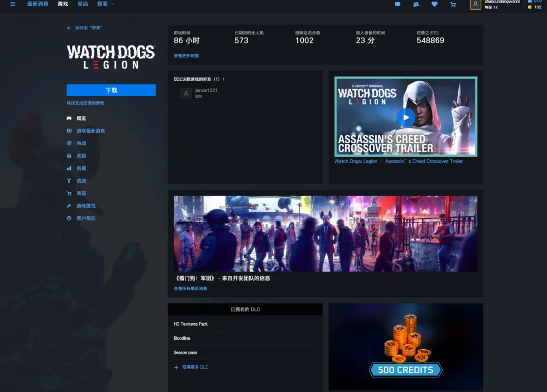Select the Bloodline DLC row
The height and width of the screenshot is (392, 547).
(x=245, y=338)
